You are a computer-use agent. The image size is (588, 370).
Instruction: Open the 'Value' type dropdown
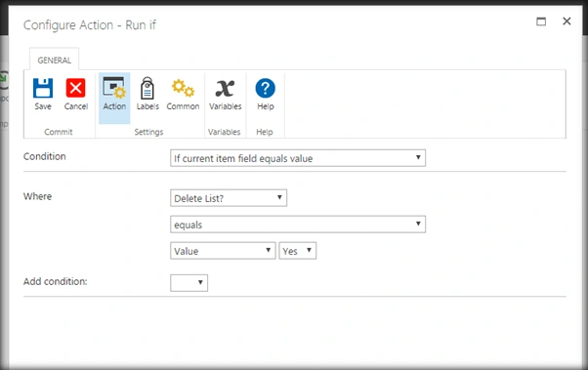pyautogui.click(x=223, y=251)
